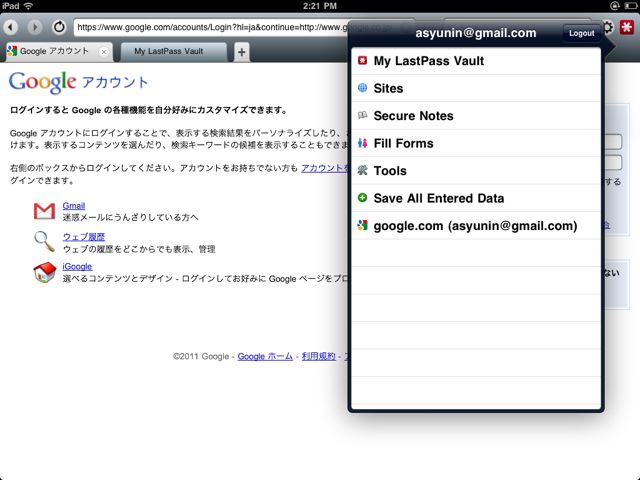The width and height of the screenshot is (640, 480).
Task: Open the 利用規約 footer link
Action: 319,356
